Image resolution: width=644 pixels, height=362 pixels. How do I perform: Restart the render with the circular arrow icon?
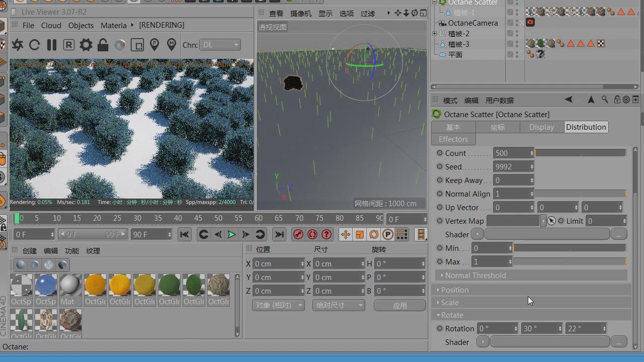(x=34, y=45)
